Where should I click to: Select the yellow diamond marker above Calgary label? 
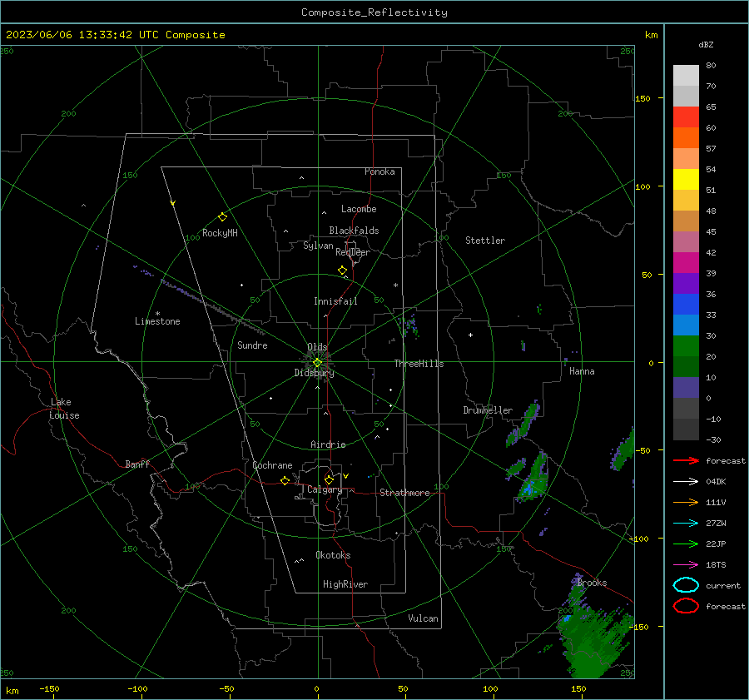(x=329, y=479)
